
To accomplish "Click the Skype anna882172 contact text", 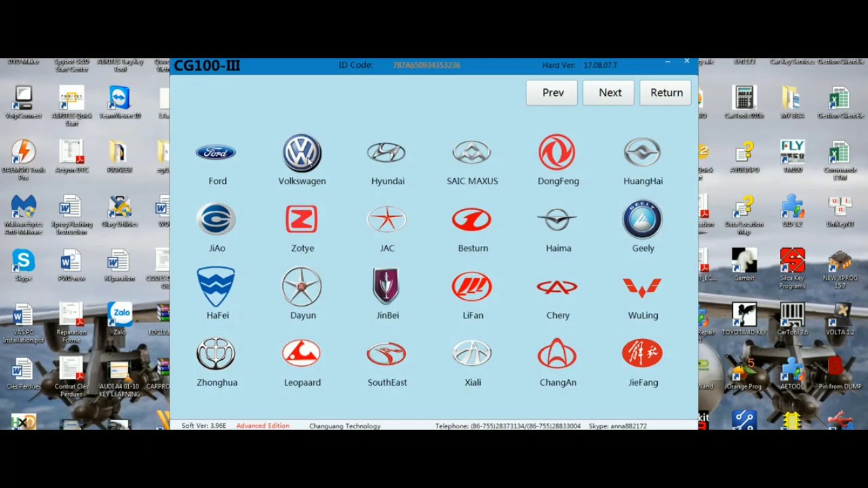I will (x=618, y=426).
